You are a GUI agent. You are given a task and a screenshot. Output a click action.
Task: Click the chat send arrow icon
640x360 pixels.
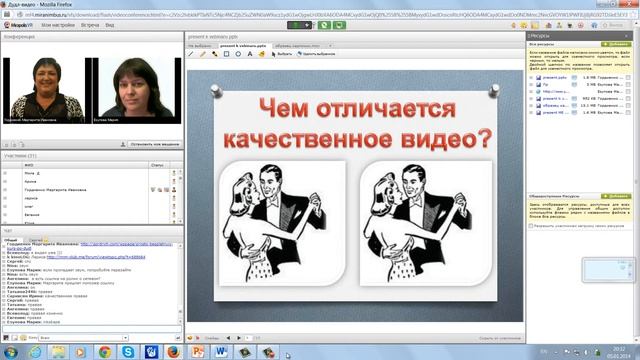[178, 338]
